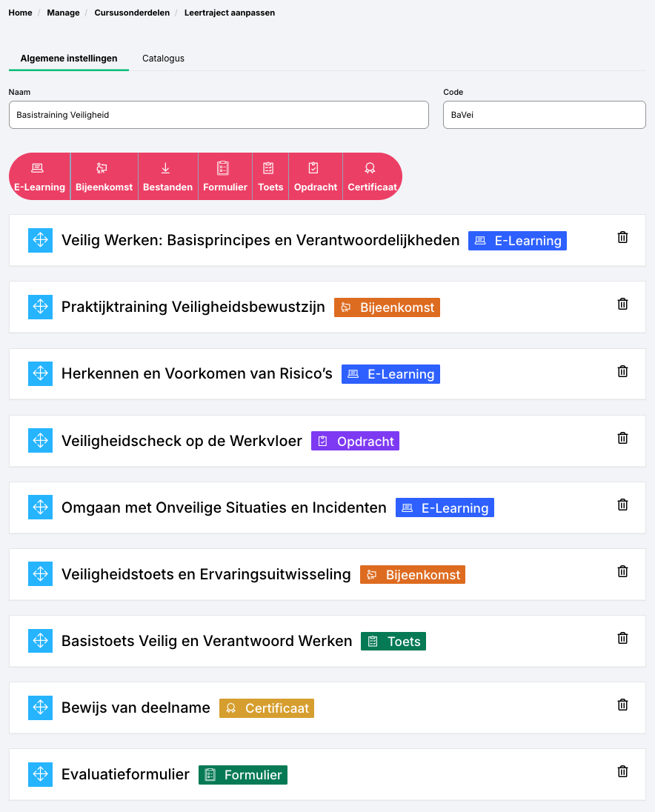Viewport: 655px width, 812px height.
Task: Click the trash icon for Evaluatieformulier
Action: pyautogui.click(x=622, y=771)
